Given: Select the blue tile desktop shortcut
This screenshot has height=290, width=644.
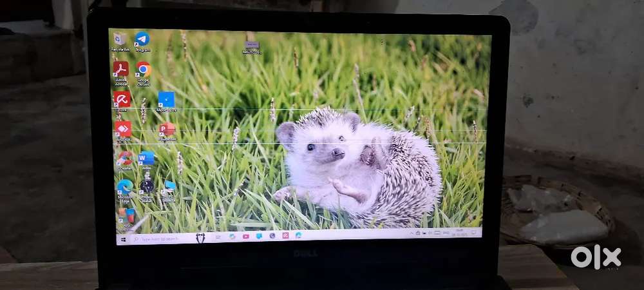Looking at the screenshot, I should [x=166, y=100].
